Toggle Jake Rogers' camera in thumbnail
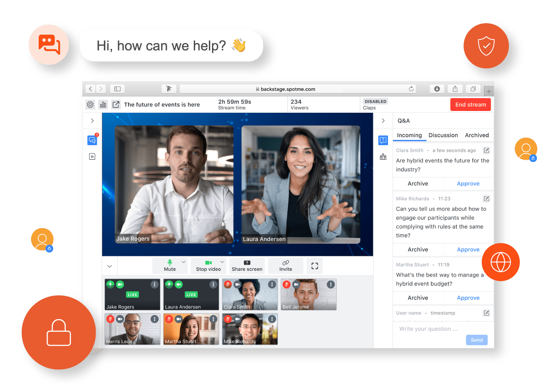 tap(120, 284)
